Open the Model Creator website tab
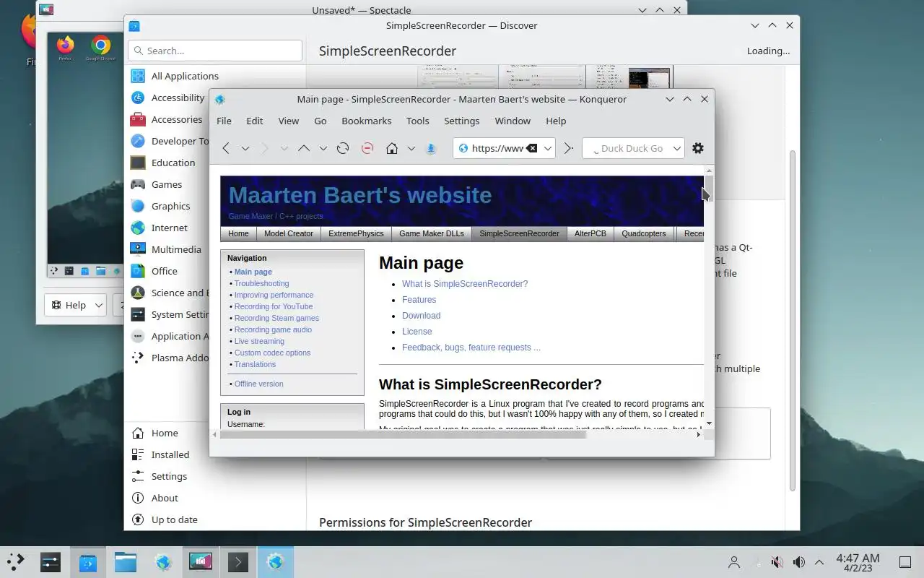The width and height of the screenshot is (924, 578). (289, 233)
